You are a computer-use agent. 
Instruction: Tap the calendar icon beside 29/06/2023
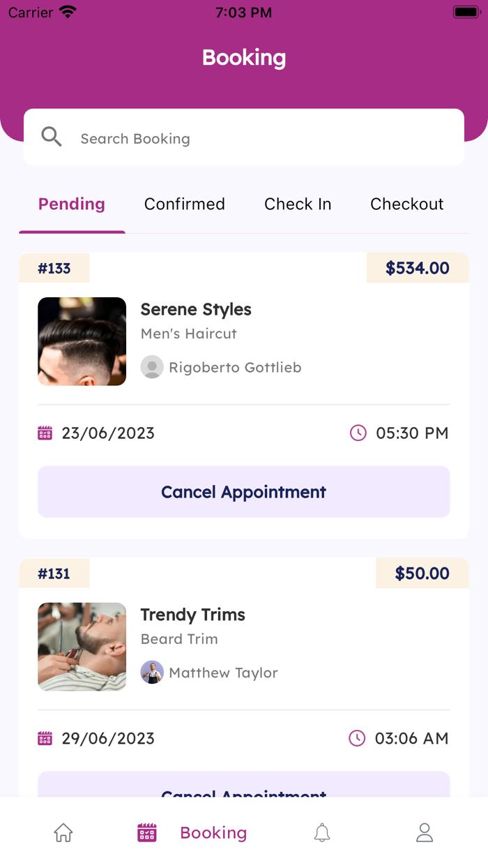tap(45, 738)
